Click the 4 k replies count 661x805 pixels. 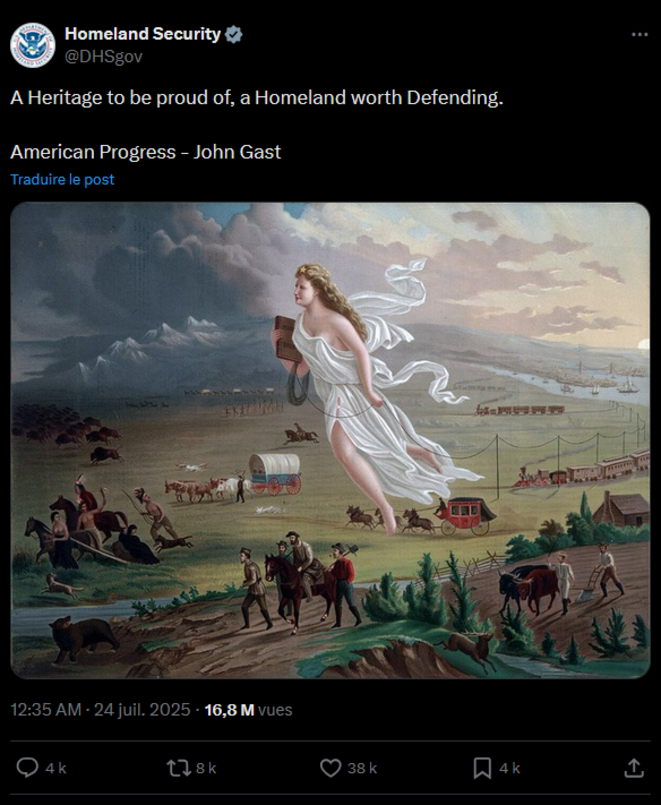pos(55,768)
